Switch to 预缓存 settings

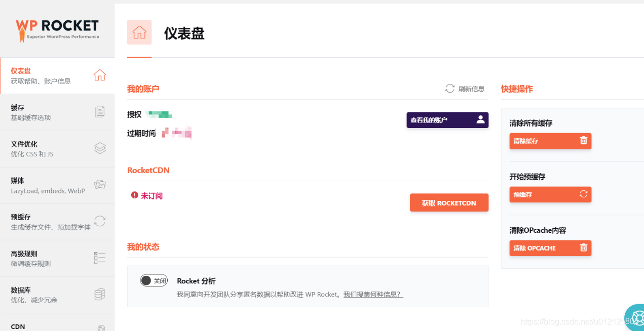[57, 221]
